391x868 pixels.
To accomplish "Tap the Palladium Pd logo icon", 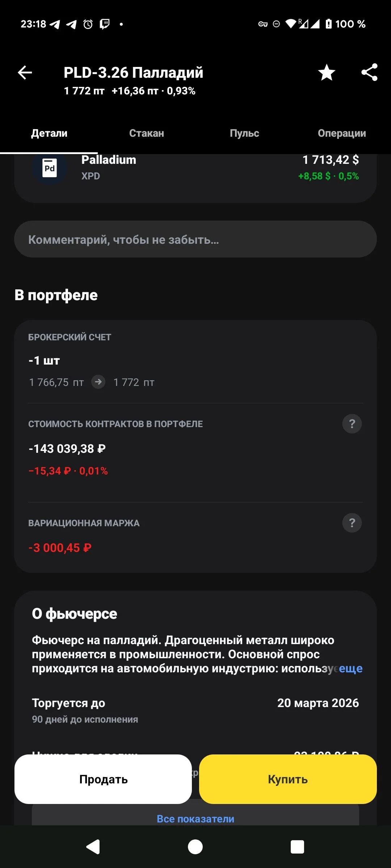I will point(50,168).
